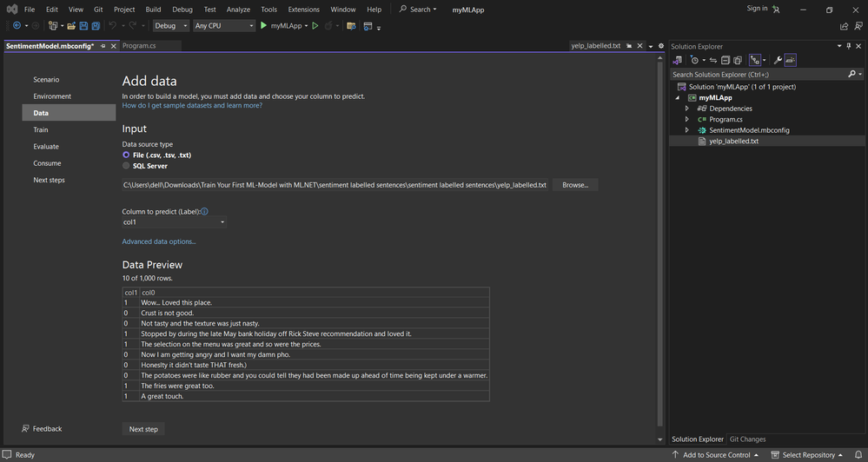The image size is (868, 462).
Task: Click the Column to predict info icon
Action: coord(204,211)
